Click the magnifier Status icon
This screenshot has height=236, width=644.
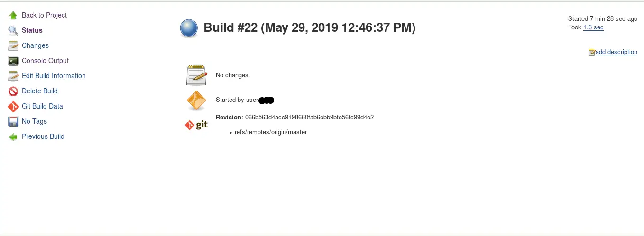pos(13,30)
